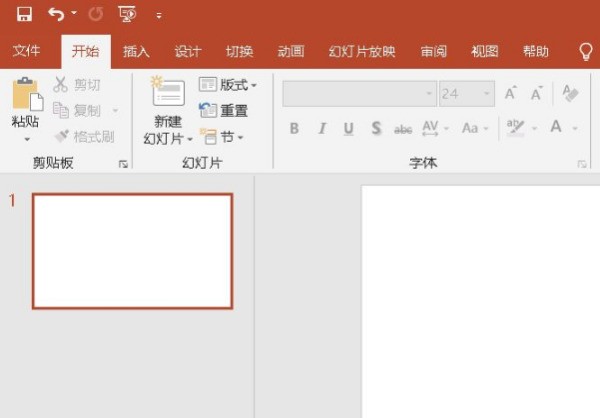Toggle Underline formatting

349,129
